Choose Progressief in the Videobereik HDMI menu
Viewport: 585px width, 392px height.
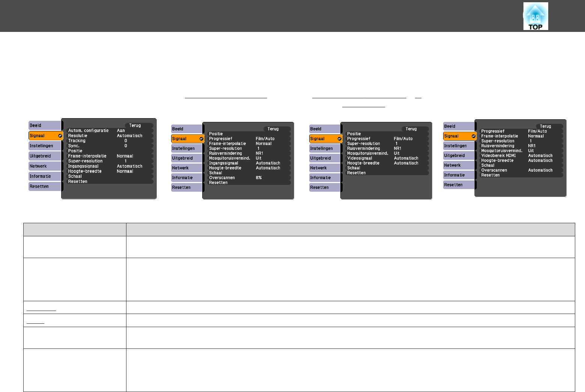tap(521, 131)
